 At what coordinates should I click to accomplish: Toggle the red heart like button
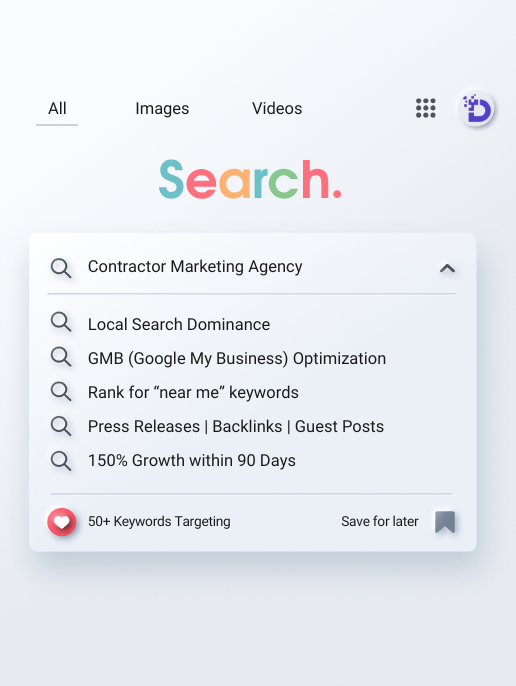coord(62,522)
